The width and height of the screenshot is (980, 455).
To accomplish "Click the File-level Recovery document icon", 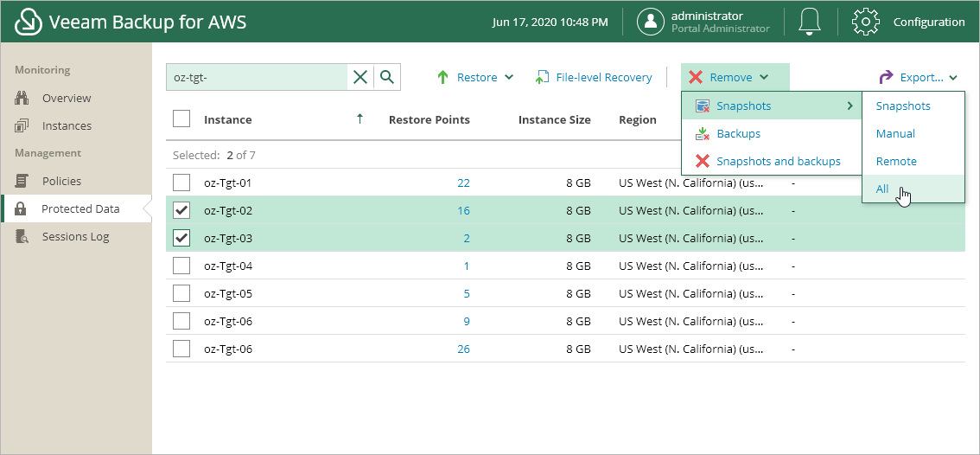I will tap(541, 77).
